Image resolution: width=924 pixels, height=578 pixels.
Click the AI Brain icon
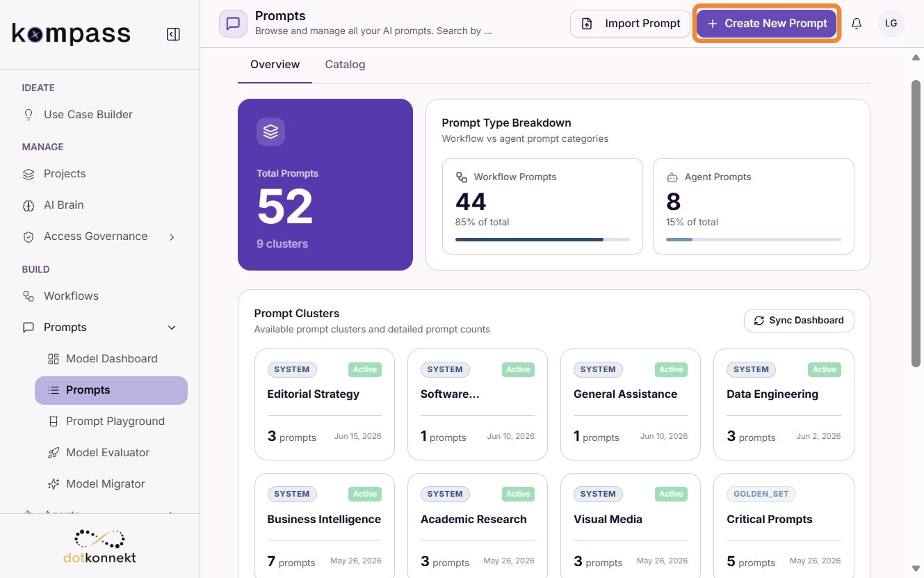pyautogui.click(x=29, y=205)
